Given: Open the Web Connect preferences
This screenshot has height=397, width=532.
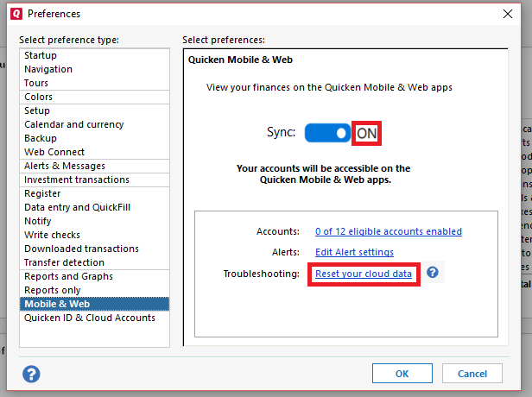Looking at the screenshot, I should click(94, 152).
